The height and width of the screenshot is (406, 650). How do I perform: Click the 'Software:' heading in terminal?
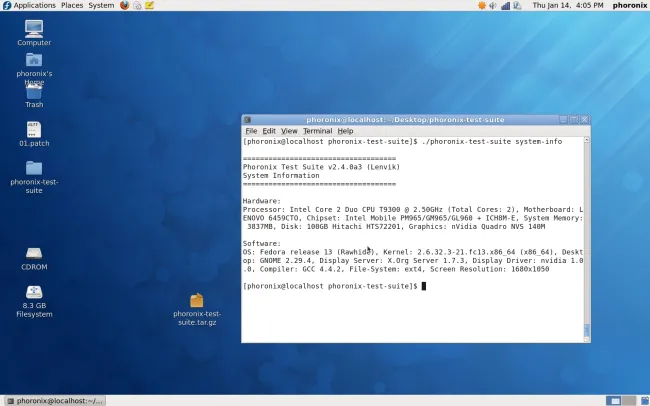click(x=262, y=243)
